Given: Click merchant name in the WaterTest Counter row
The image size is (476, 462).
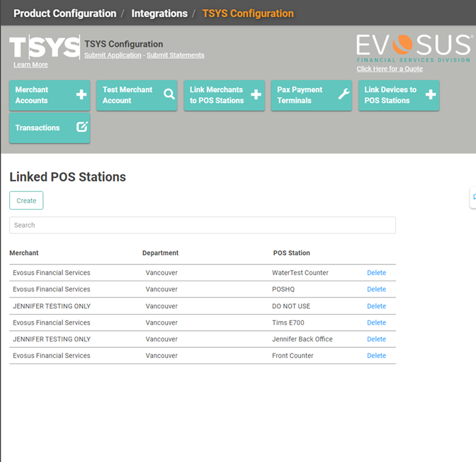Looking at the screenshot, I should (52, 273).
